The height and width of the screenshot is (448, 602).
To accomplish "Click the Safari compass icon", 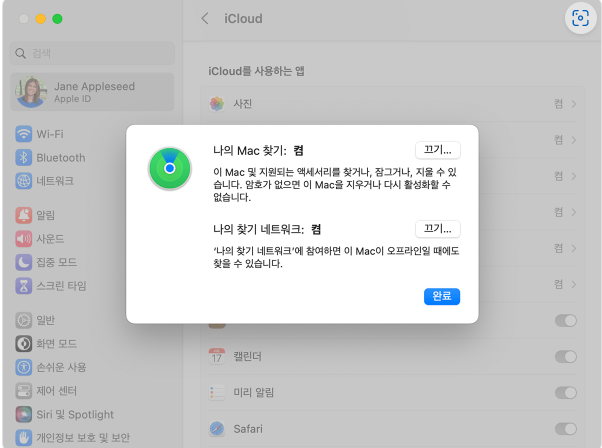I will pos(217,428).
